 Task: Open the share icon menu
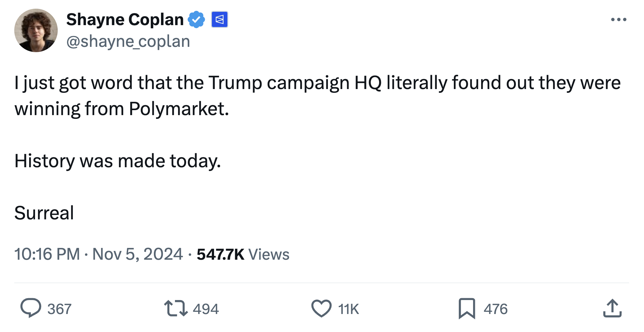click(612, 308)
